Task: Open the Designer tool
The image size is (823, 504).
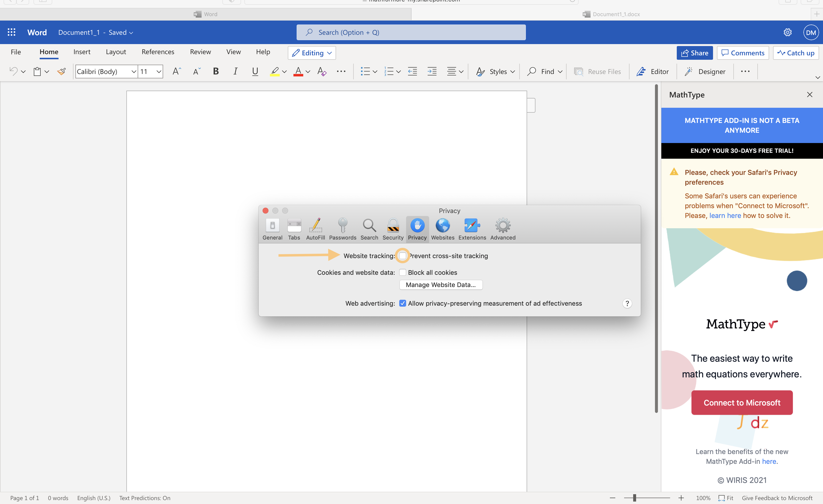Action: (705, 72)
